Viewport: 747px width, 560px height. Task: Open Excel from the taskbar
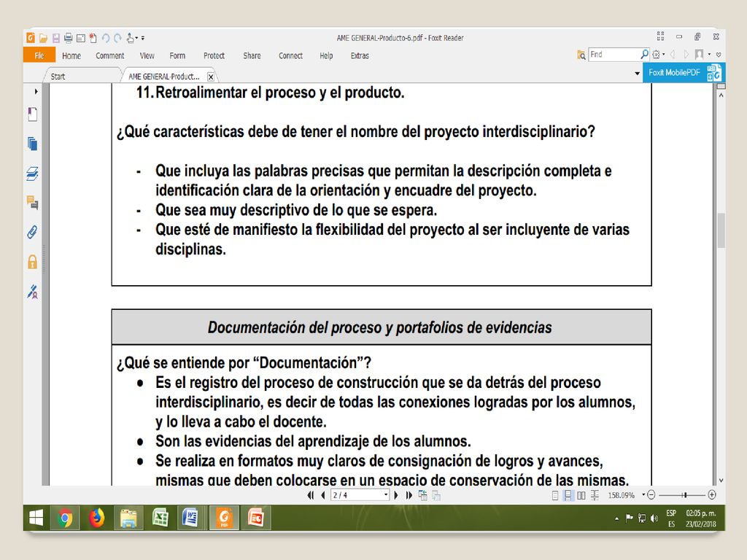[x=160, y=518]
